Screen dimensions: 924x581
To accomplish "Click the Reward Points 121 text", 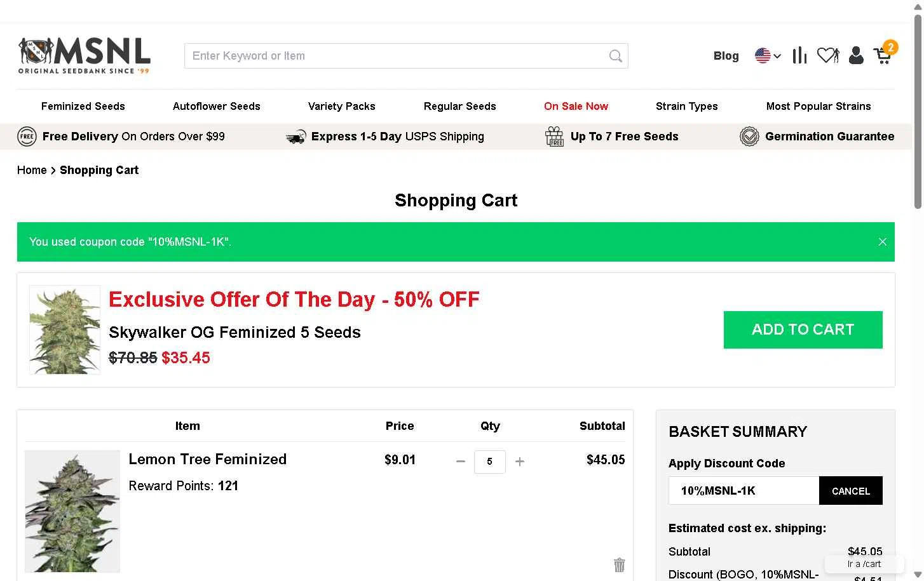I will click(x=183, y=486).
